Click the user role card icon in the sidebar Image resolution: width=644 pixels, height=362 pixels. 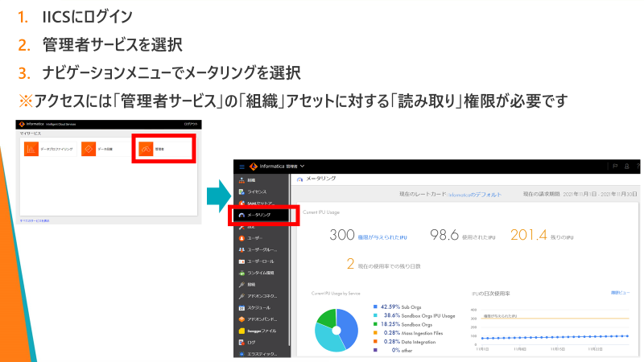pos(242,261)
